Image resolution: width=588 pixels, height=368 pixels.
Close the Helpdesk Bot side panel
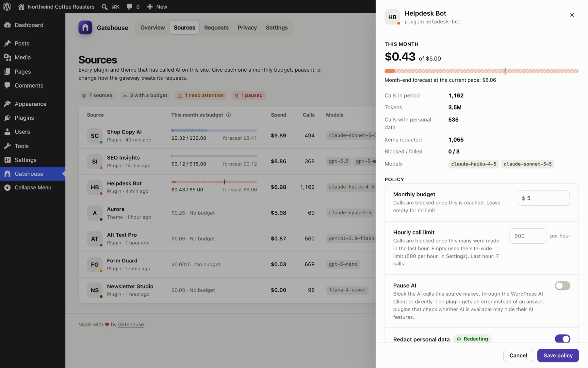click(x=572, y=15)
